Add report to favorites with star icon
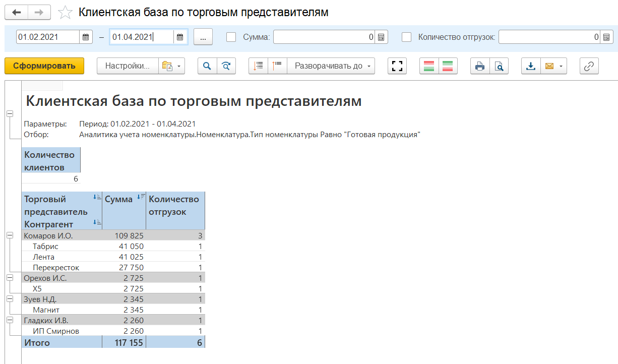 (66, 12)
